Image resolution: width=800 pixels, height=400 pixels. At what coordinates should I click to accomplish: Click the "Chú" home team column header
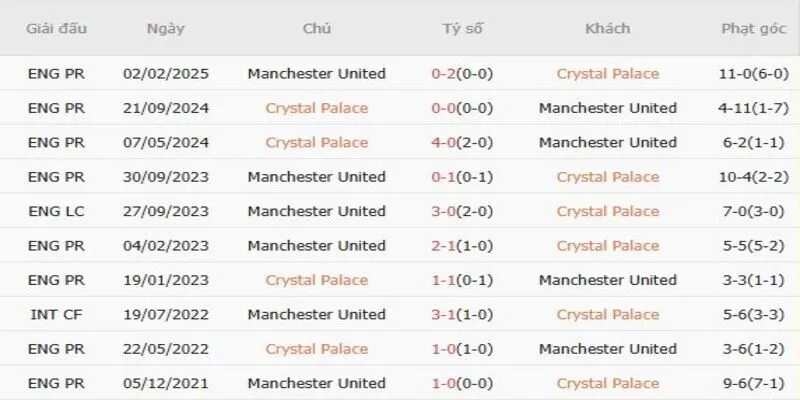317,28
